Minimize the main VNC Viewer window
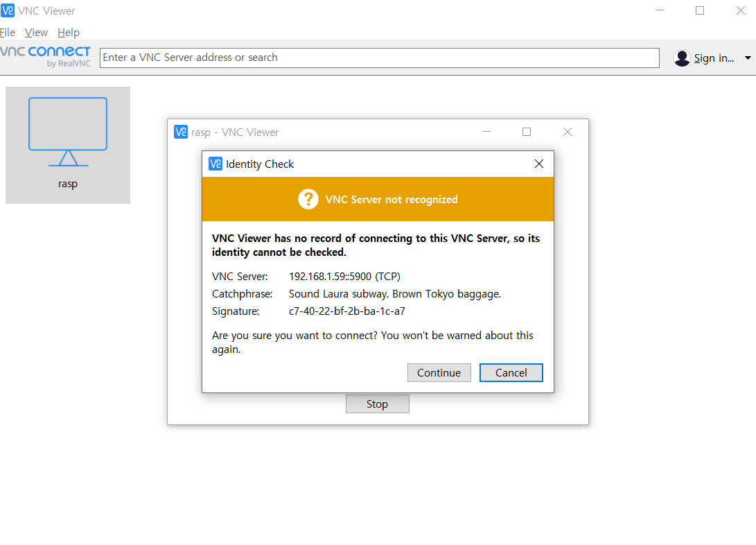 [660, 10]
